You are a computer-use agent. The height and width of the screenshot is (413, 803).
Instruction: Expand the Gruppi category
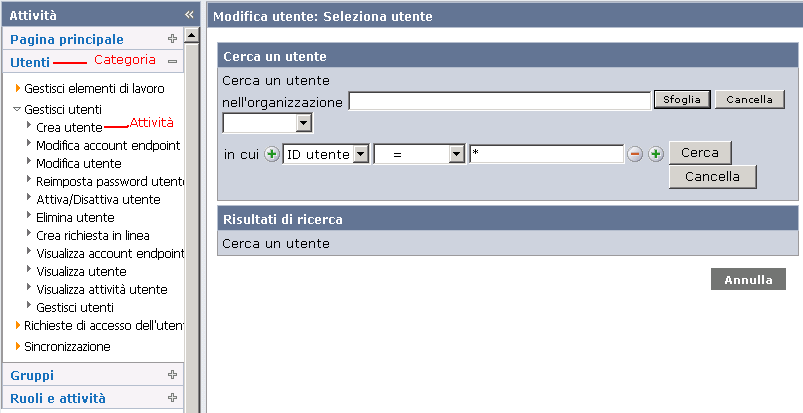pos(172,375)
